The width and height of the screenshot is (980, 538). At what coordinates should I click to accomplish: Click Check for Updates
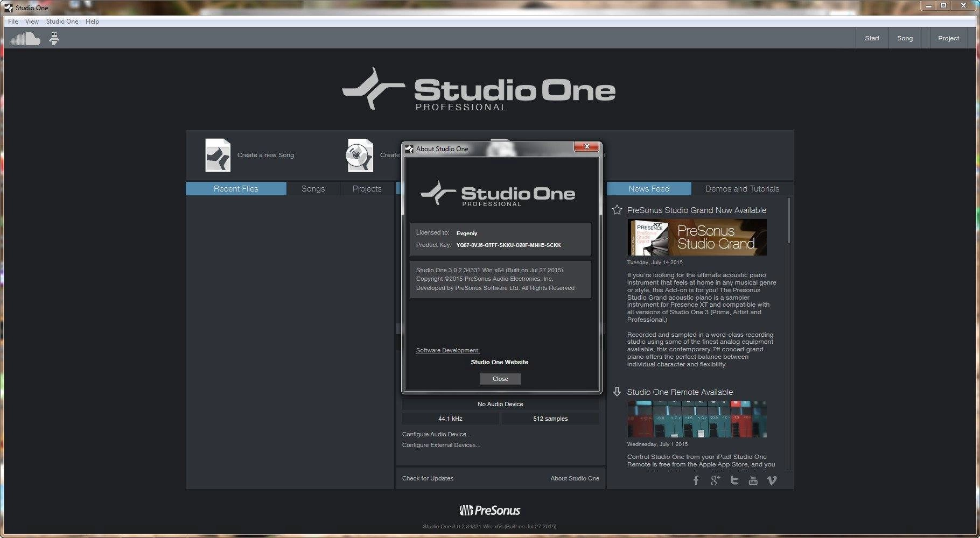428,478
